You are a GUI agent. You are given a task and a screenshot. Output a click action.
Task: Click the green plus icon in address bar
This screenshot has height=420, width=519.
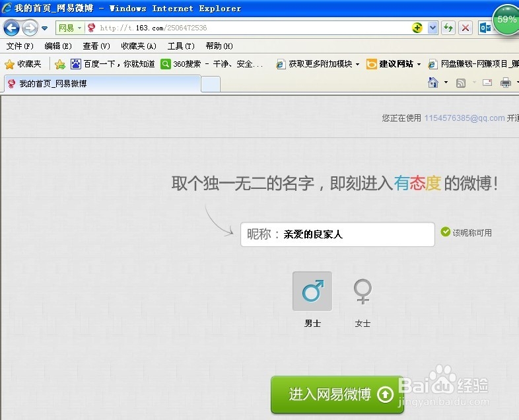point(417,28)
